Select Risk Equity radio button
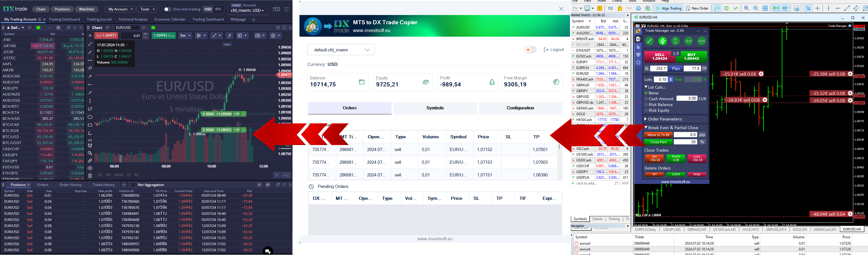The width and height of the screenshot is (868, 255). click(x=646, y=110)
